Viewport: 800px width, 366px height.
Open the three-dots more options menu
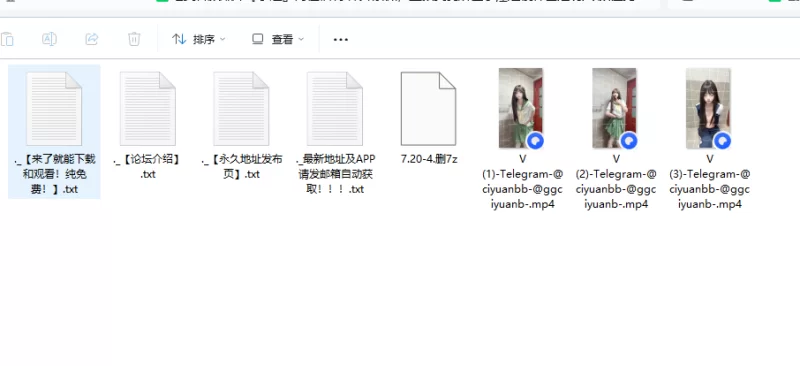click(341, 39)
